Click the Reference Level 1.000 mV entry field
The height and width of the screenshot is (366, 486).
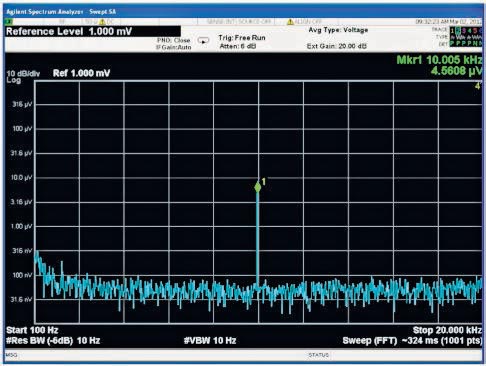[93, 32]
